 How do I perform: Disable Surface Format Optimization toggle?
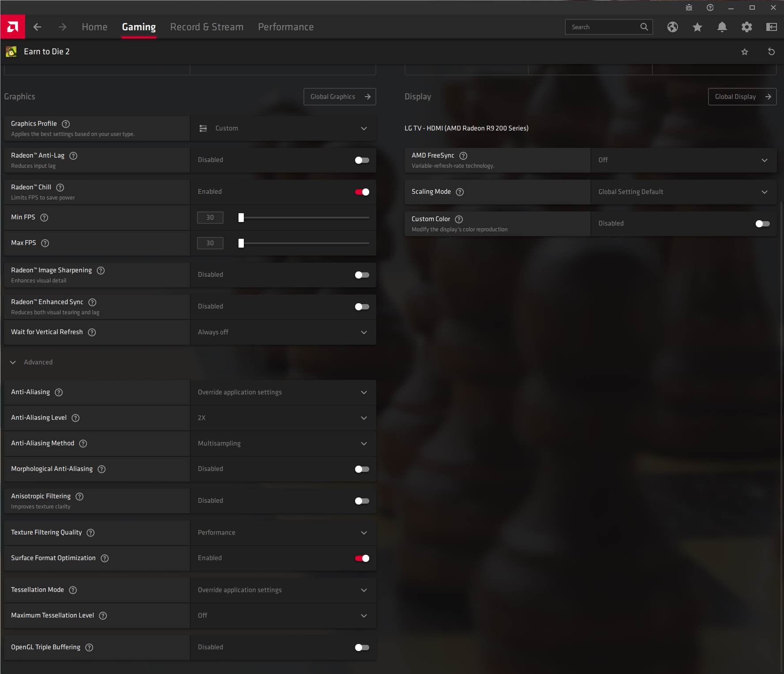[x=362, y=558]
